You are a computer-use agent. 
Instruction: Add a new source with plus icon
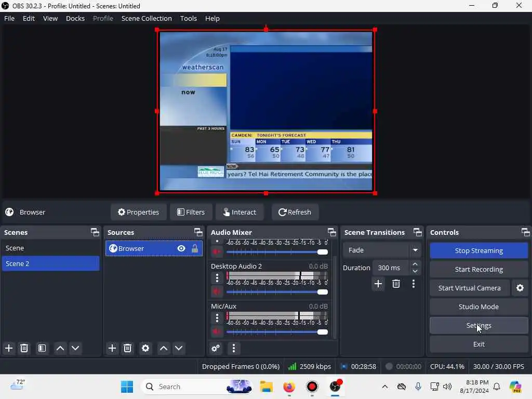(x=112, y=348)
